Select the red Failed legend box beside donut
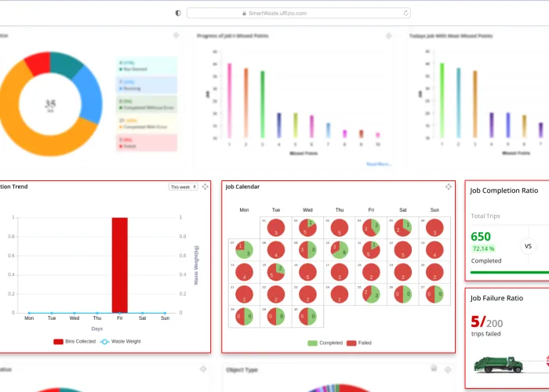The image size is (549, 392). click(147, 142)
